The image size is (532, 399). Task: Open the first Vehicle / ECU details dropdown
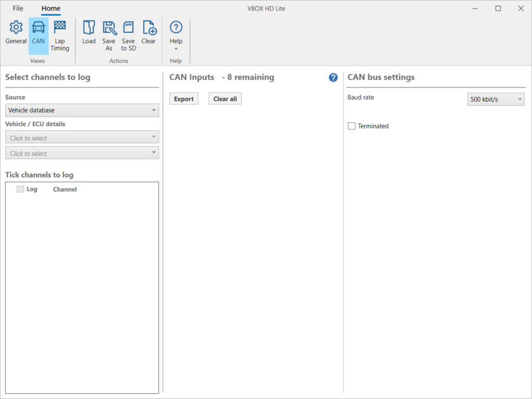tap(82, 137)
